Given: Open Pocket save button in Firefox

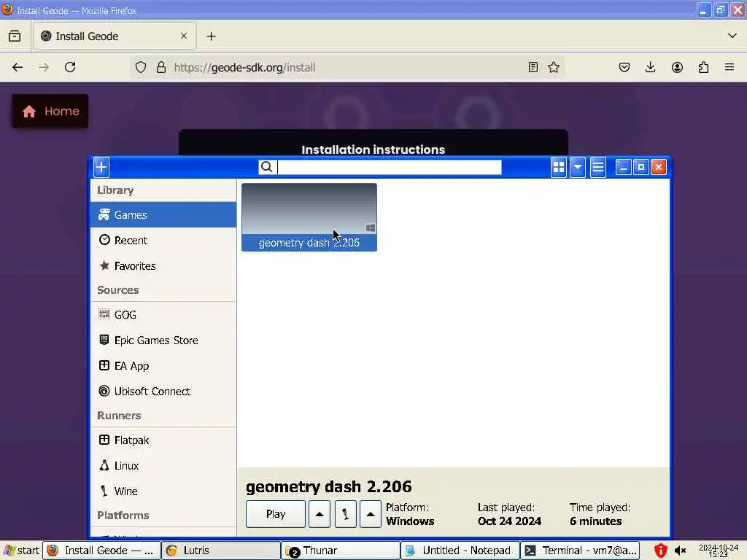Looking at the screenshot, I should click(x=624, y=68).
